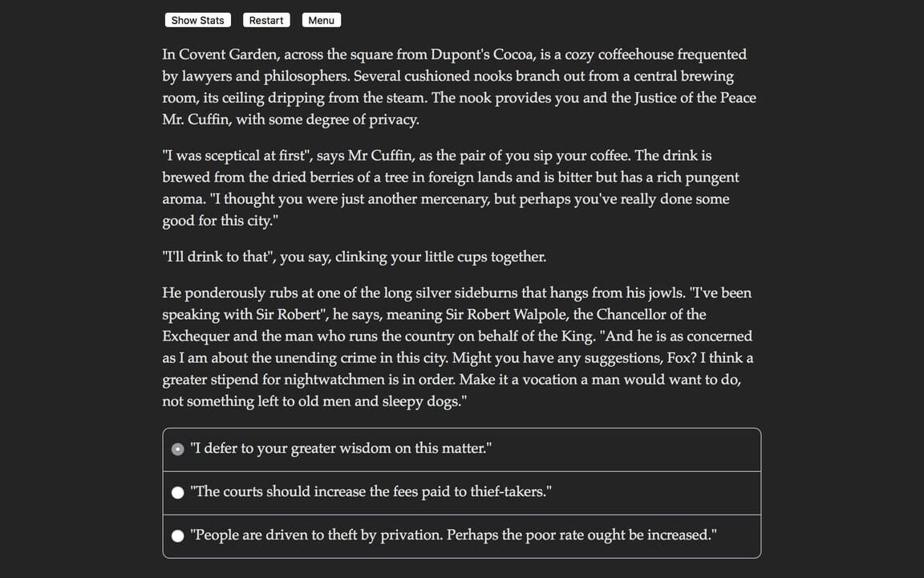Click the third option's empty radio circle
This screenshot has width=924, height=578.
(x=177, y=535)
